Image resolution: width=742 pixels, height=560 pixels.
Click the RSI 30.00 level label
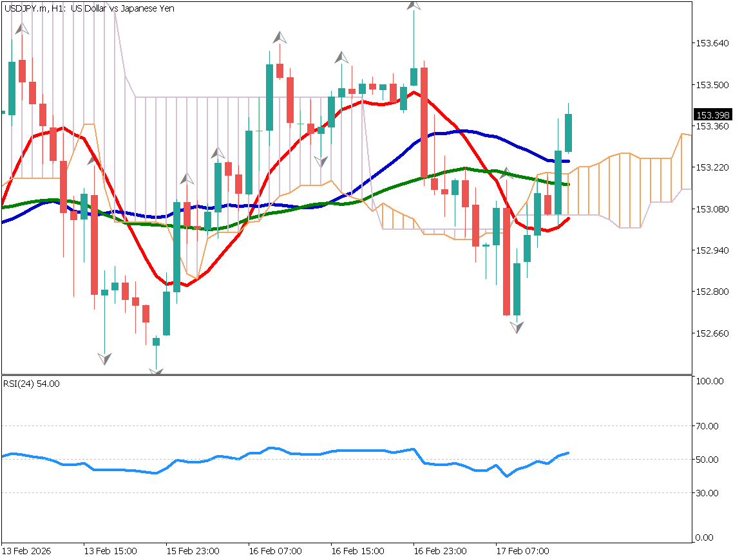click(709, 493)
